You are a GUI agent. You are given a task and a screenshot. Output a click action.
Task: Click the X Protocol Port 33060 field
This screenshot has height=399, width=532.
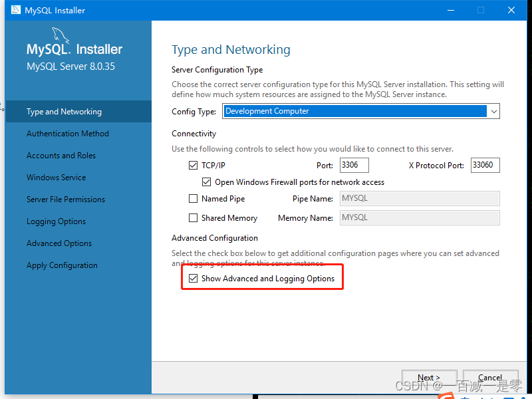[x=485, y=165]
